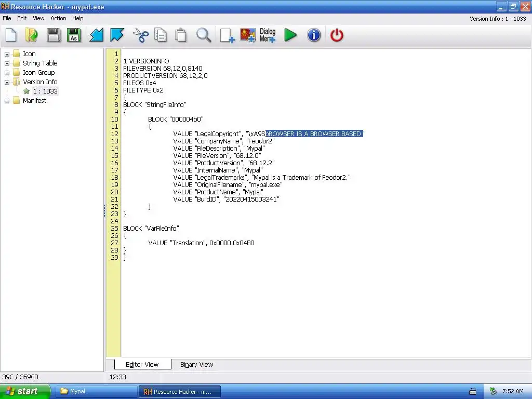532x399 pixels.
Task: Click the keyboard icon in the taskbar
Action: coord(473,392)
